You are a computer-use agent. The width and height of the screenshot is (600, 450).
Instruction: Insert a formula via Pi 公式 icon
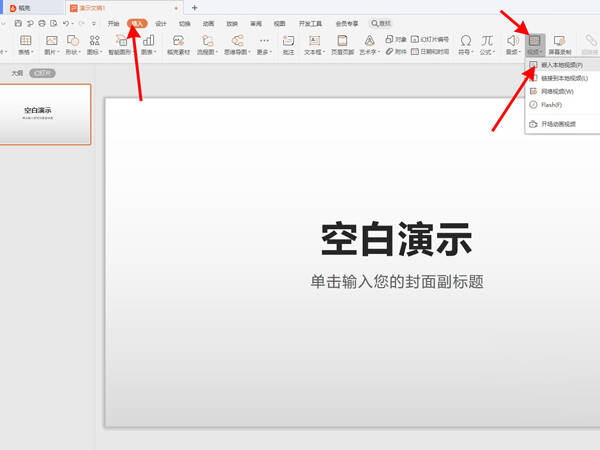(487, 40)
